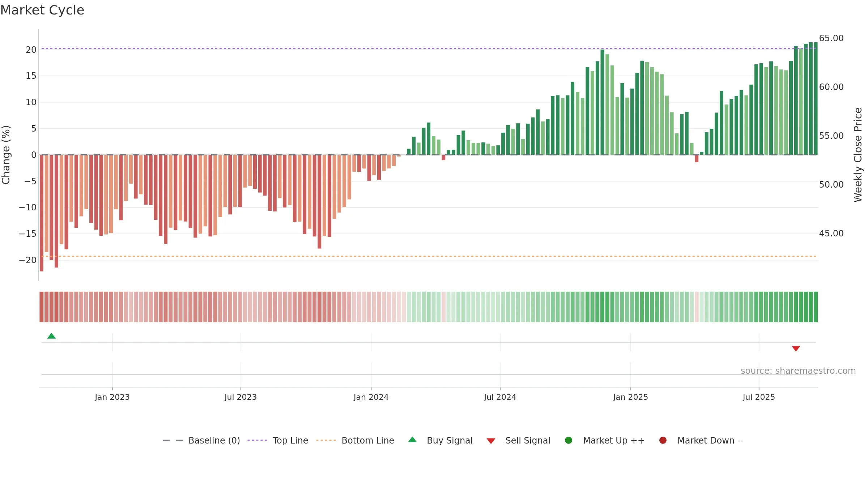Screen dimensions: 868x488
Task: Click the orange dotted Bottom Line
Action: point(429,256)
